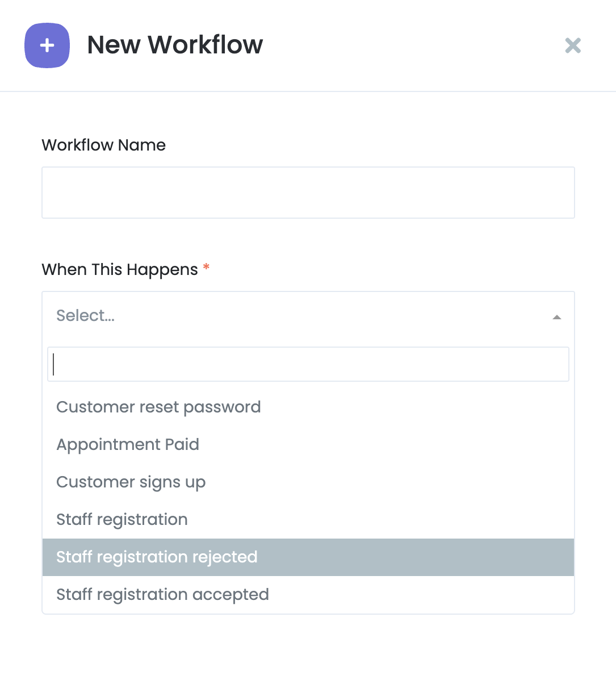Close the New Workflow dialog
This screenshot has width=616, height=684.
[x=573, y=45]
